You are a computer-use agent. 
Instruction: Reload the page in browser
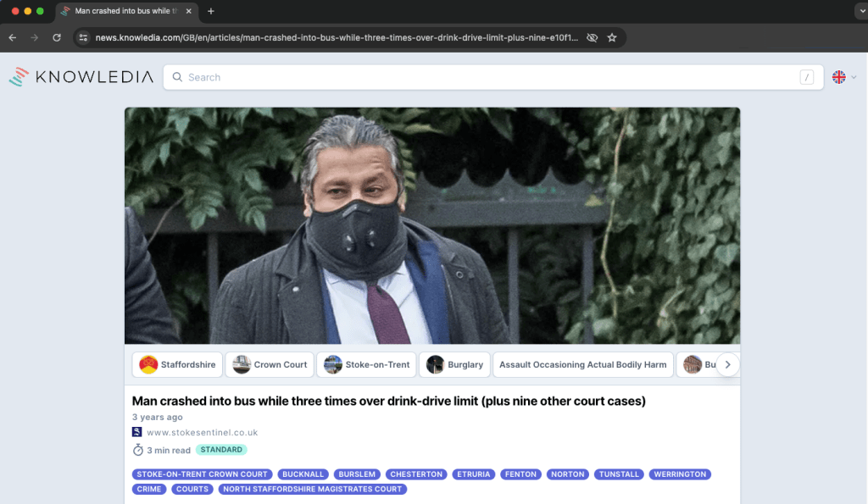tap(57, 37)
